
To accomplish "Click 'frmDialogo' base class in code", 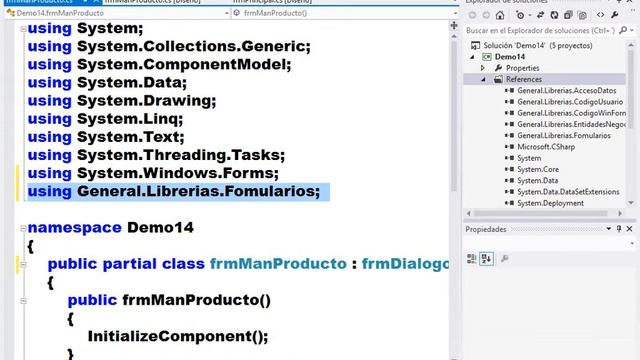I will pyautogui.click(x=405, y=264).
